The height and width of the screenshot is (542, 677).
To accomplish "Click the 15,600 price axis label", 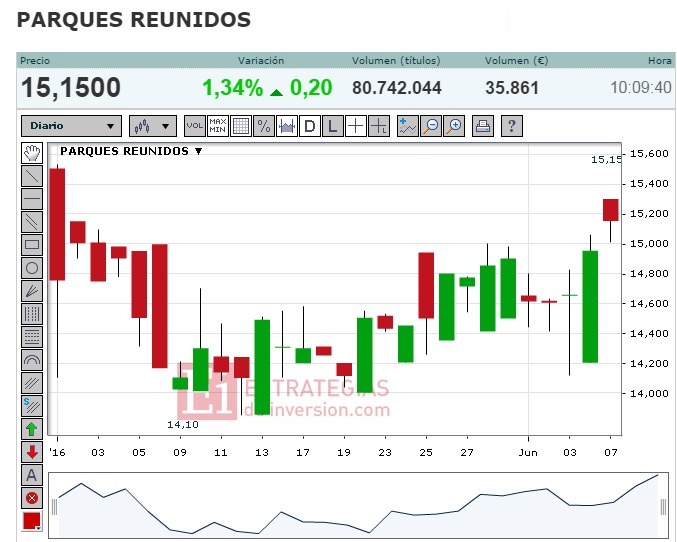I will (649, 153).
